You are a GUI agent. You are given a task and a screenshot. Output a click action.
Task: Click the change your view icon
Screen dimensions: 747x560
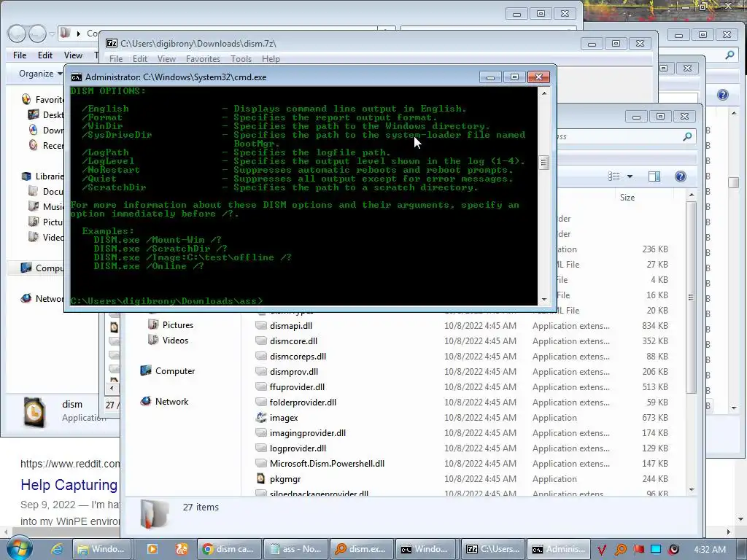(x=614, y=176)
